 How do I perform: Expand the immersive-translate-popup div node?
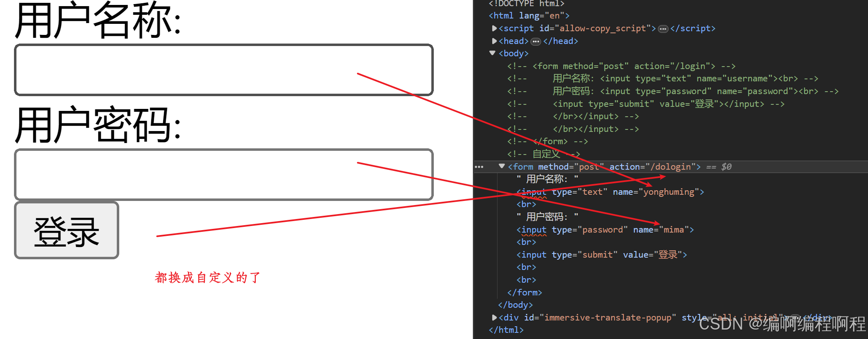coord(494,318)
